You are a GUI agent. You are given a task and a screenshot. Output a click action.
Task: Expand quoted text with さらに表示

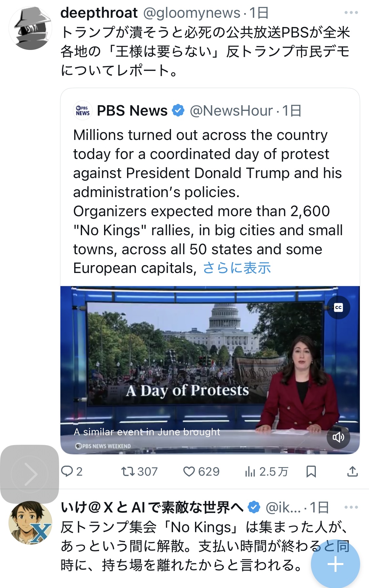click(x=237, y=268)
